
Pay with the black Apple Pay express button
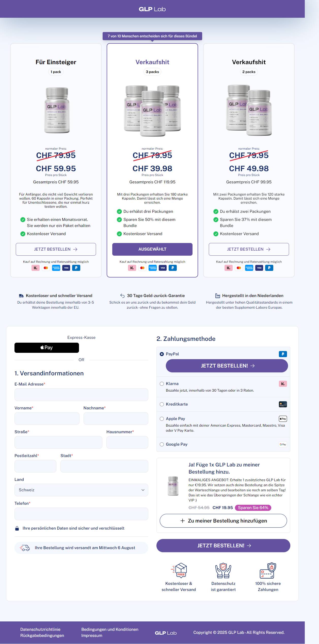[x=47, y=348]
